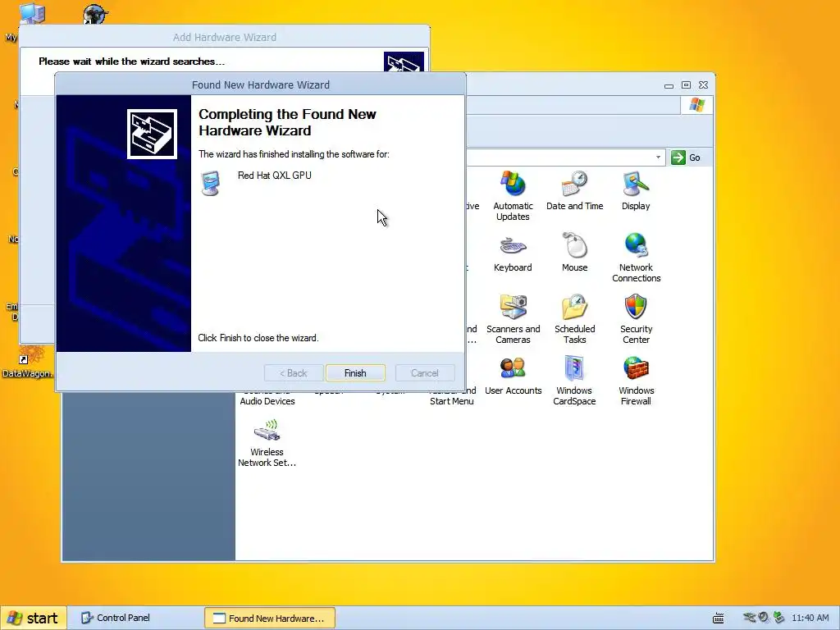This screenshot has width=840, height=630.
Task: Select the Red Hat QXL GPU device icon
Action: tap(210, 183)
